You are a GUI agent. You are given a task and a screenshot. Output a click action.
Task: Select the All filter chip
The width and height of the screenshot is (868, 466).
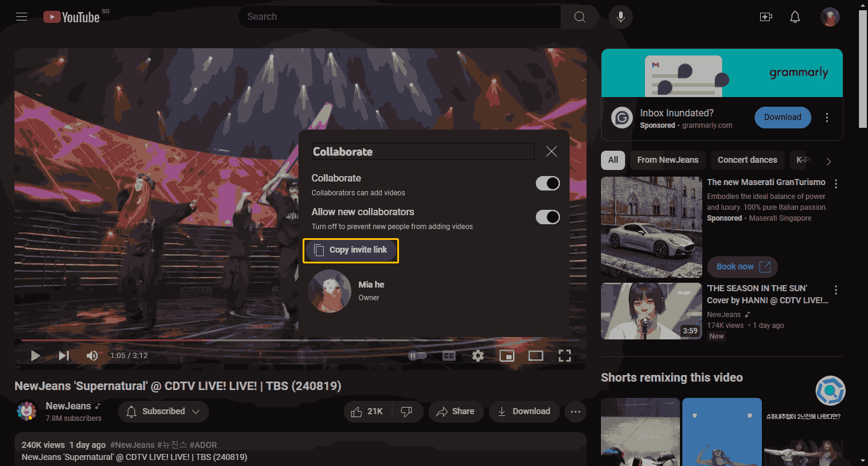613,160
